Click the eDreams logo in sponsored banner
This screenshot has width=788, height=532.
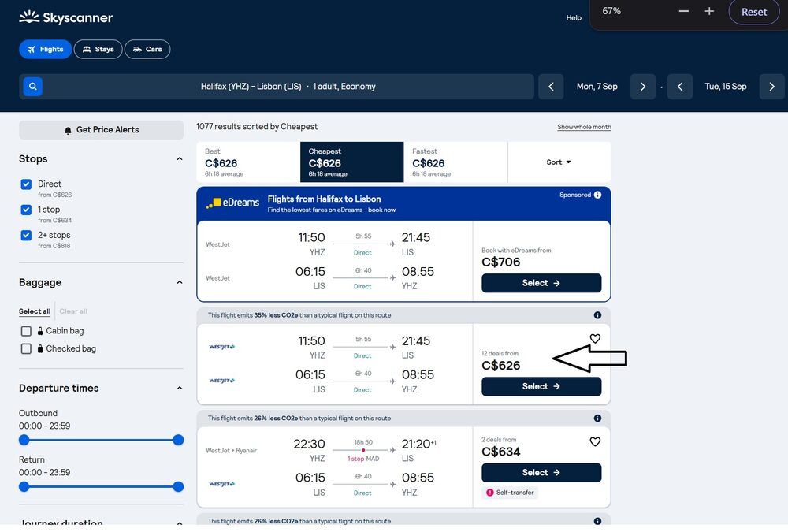click(x=232, y=203)
